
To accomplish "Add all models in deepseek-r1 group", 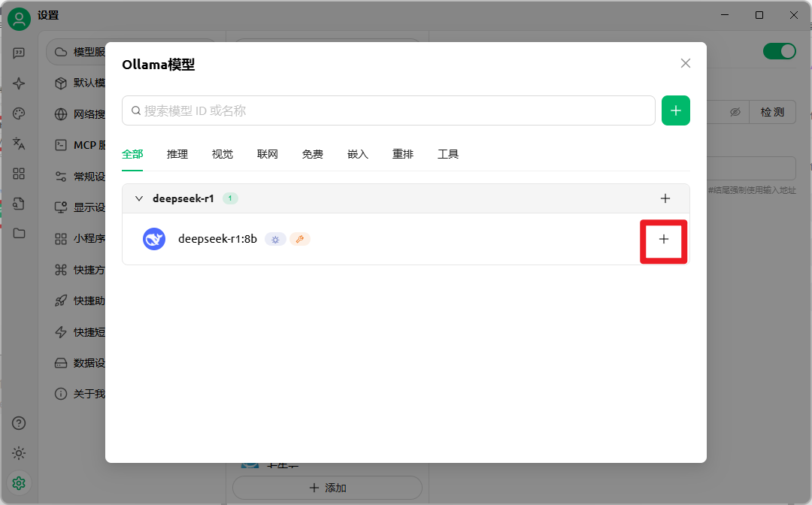I will coord(665,198).
